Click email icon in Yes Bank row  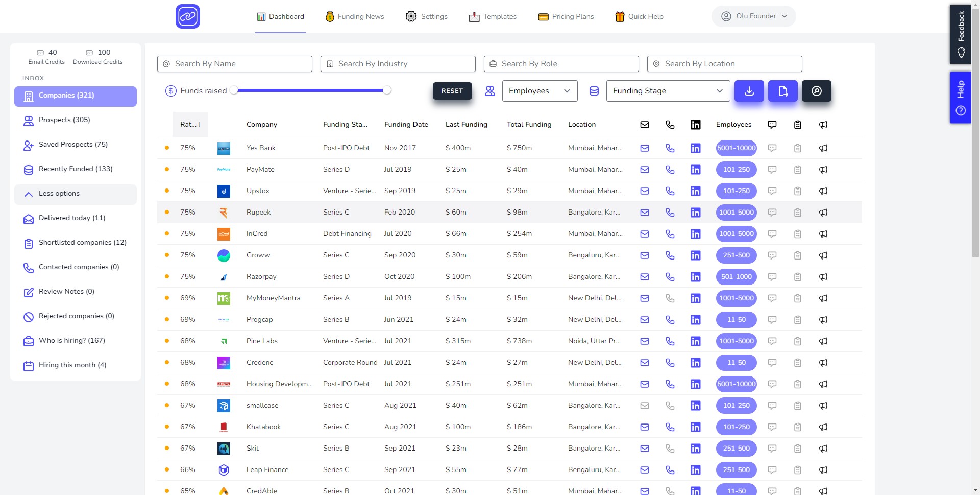point(645,148)
